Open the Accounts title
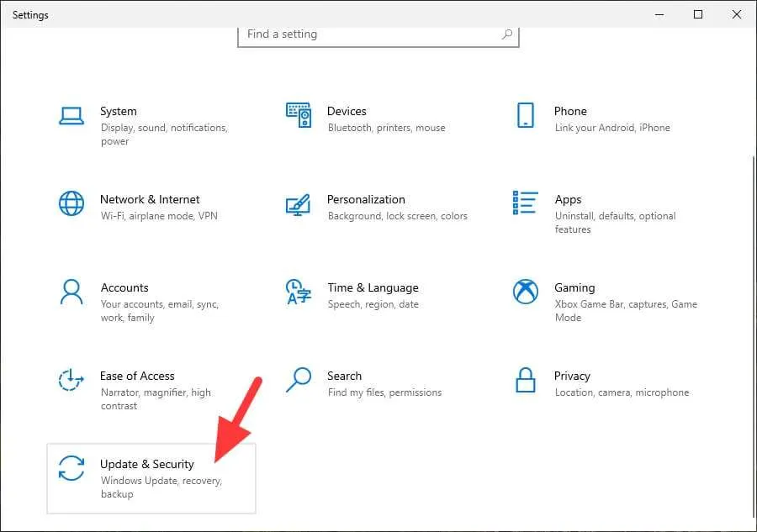Viewport: 757px width, 532px height. coord(124,288)
